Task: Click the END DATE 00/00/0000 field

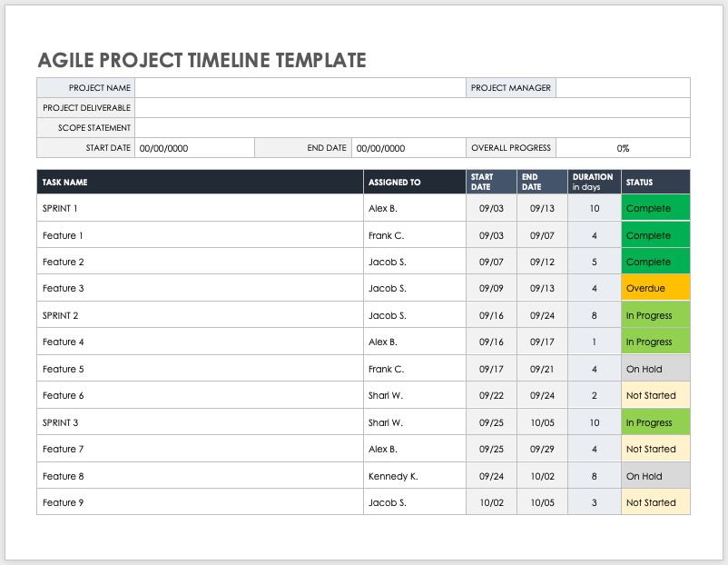Action: click(x=407, y=147)
